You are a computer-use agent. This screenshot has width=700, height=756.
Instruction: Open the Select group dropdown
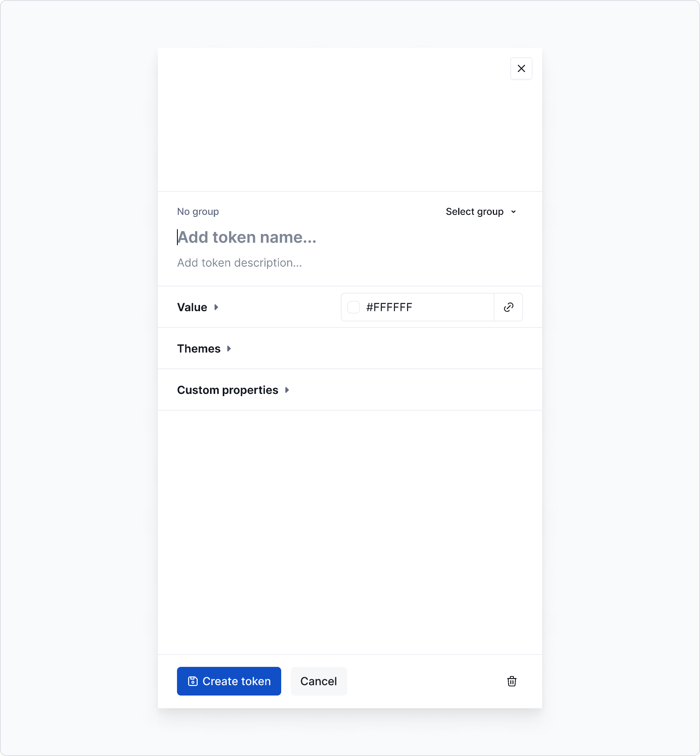(x=481, y=211)
